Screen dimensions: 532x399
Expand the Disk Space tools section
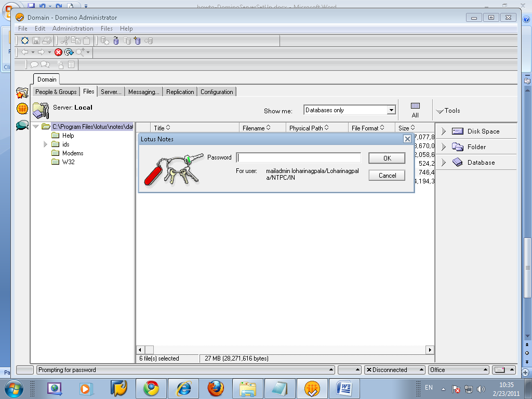coord(444,131)
